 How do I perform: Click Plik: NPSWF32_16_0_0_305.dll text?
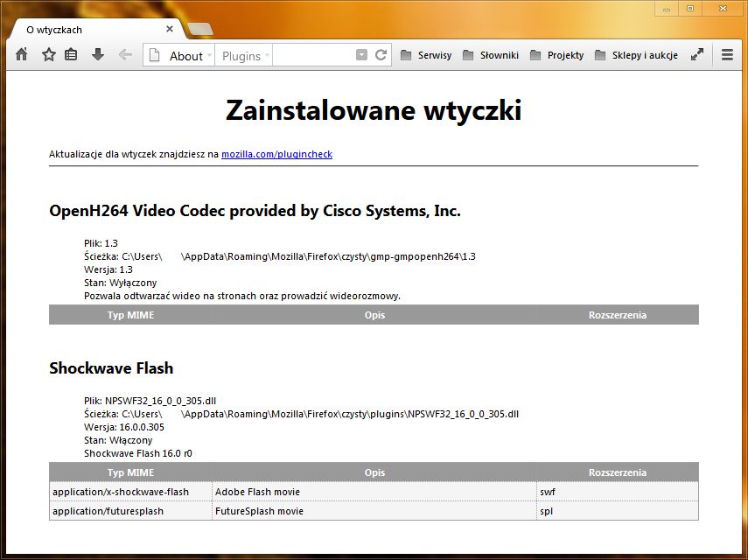pos(150,401)
